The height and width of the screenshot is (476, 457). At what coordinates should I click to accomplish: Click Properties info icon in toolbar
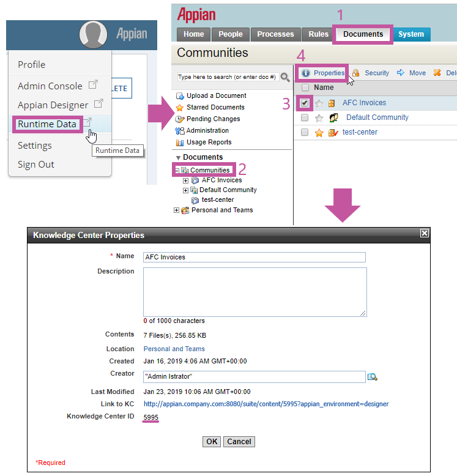305,73
